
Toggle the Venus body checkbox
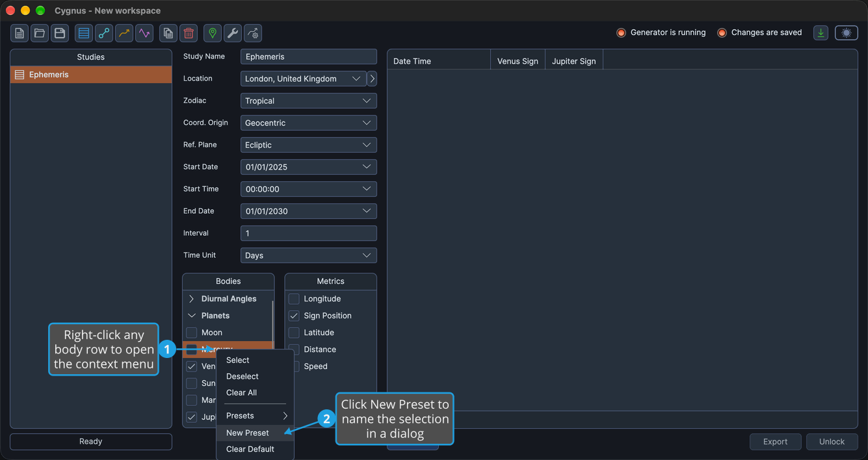192,366
